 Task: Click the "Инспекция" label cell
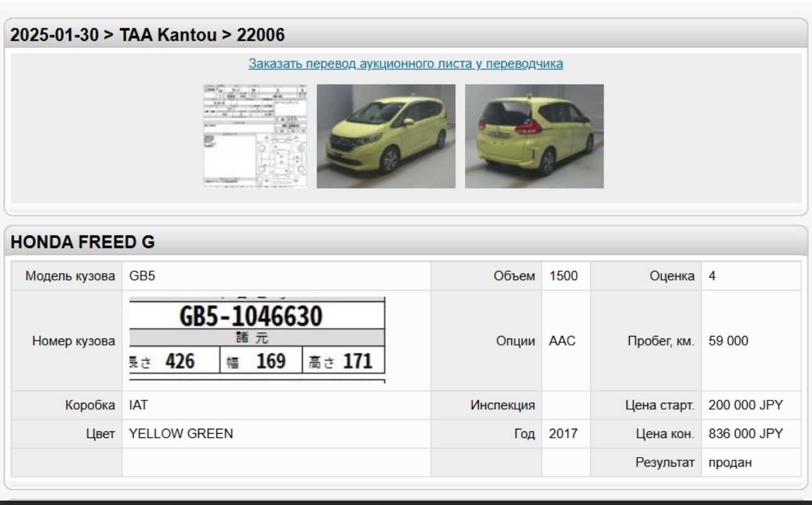coord(502,405)
